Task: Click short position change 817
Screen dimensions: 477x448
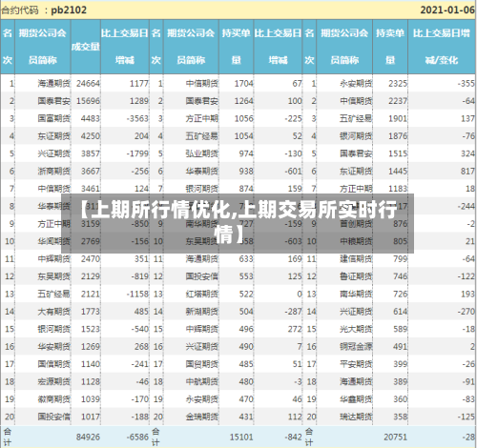Action: pos(467,172)
